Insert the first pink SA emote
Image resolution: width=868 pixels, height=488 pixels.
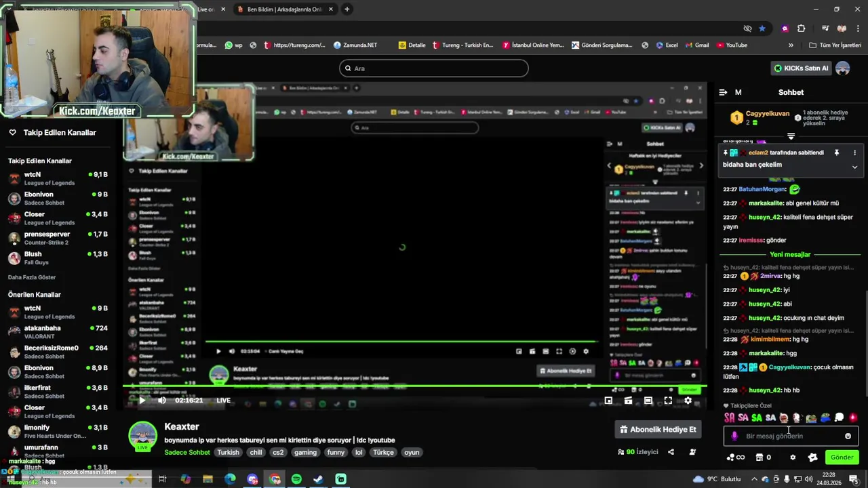point(730,418)
